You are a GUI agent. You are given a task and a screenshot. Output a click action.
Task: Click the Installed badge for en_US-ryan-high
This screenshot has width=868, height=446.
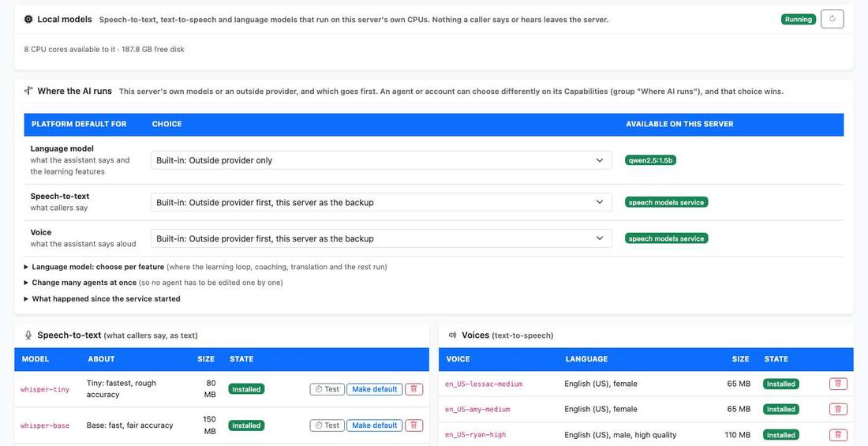(780, 435)
